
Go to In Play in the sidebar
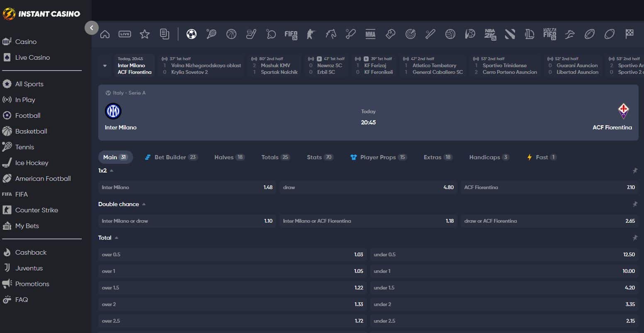point(25,100)
